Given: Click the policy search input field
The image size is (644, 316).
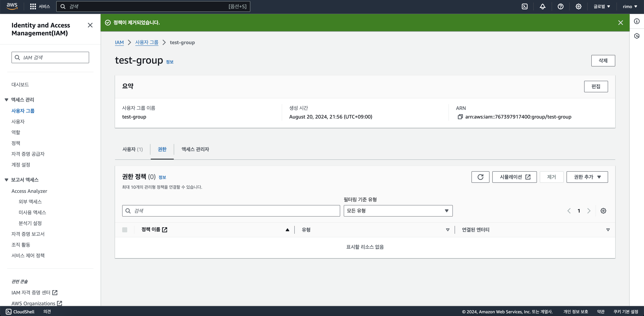Looking at the screenshot, I should coord(231,211).
